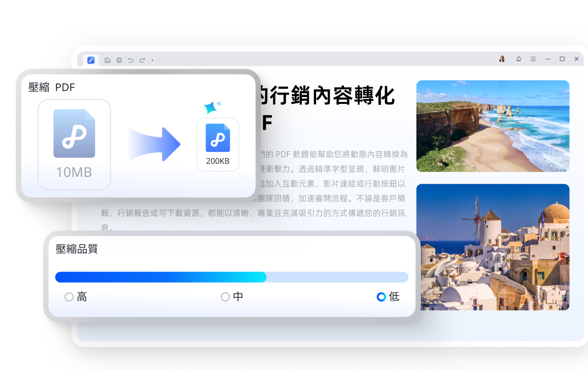Open the user profile avatar
This screenshot has height=392, width=588.
pyautogui.click(x=502, y=59)
